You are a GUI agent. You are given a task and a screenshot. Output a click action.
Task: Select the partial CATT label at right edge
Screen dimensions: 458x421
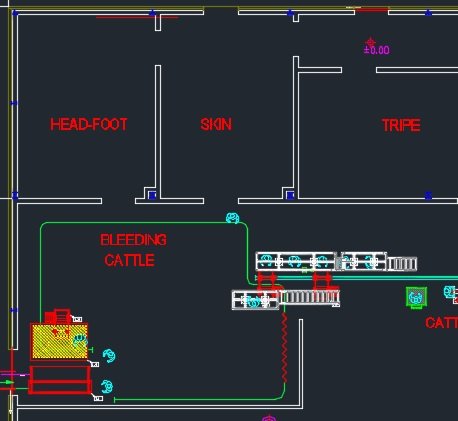coord(441,323)
